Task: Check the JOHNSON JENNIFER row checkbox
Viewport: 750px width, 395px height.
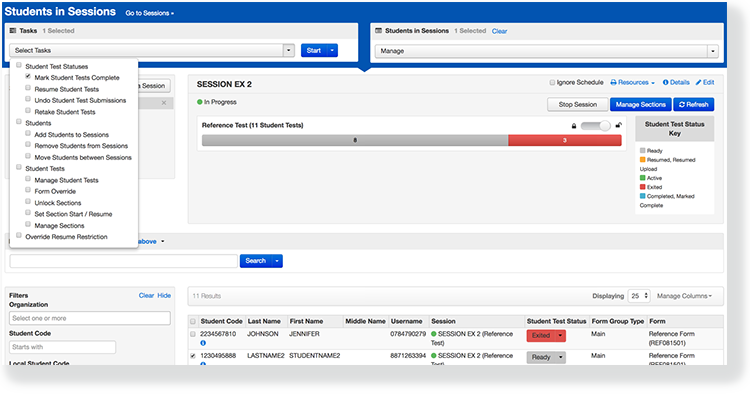Action: coord(193,334)
